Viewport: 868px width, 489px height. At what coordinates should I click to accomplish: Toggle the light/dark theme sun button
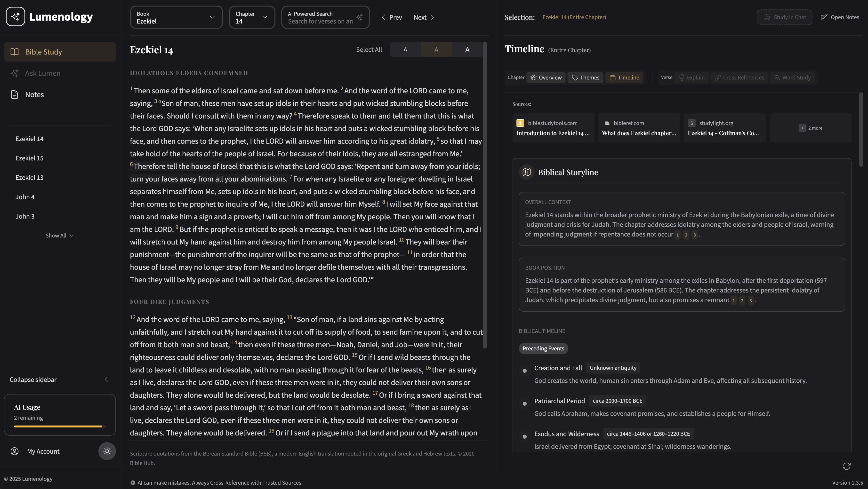107,451
